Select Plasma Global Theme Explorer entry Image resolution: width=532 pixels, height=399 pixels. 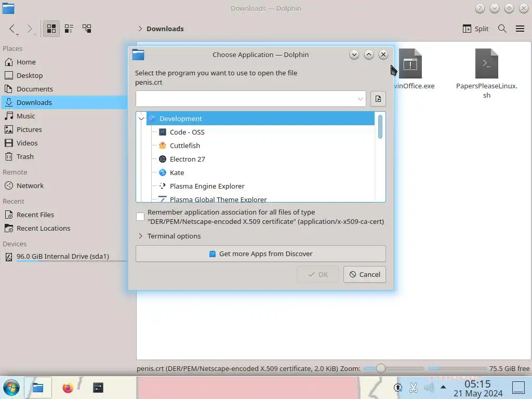[x=218, y=199]
